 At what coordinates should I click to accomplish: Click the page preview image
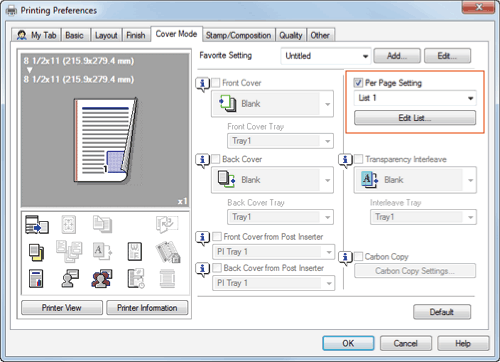tap(105, 140)
